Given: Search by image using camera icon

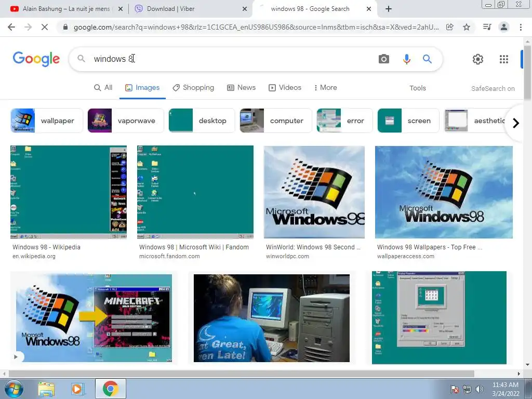Looking at the screenshot, I should click(384, 59).
